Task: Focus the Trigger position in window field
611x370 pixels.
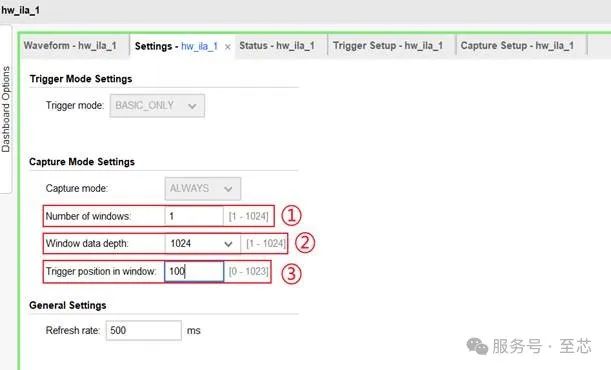Action: tap(194, 271)
